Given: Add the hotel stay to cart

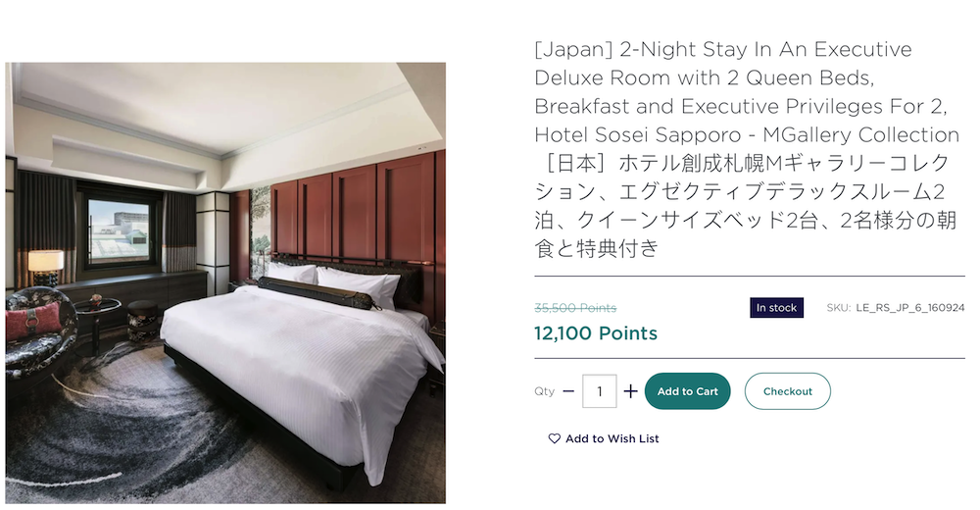Looking at the screenshot, I should (688, 391).
